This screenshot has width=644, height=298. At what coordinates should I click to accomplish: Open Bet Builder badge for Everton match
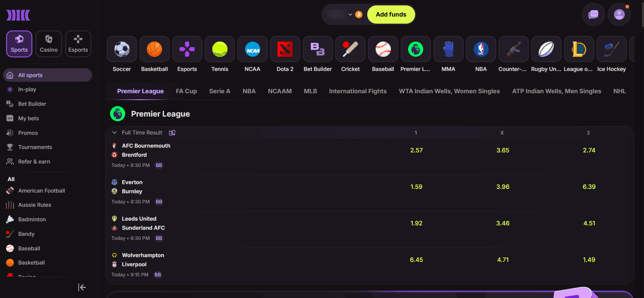click(159, 202)
